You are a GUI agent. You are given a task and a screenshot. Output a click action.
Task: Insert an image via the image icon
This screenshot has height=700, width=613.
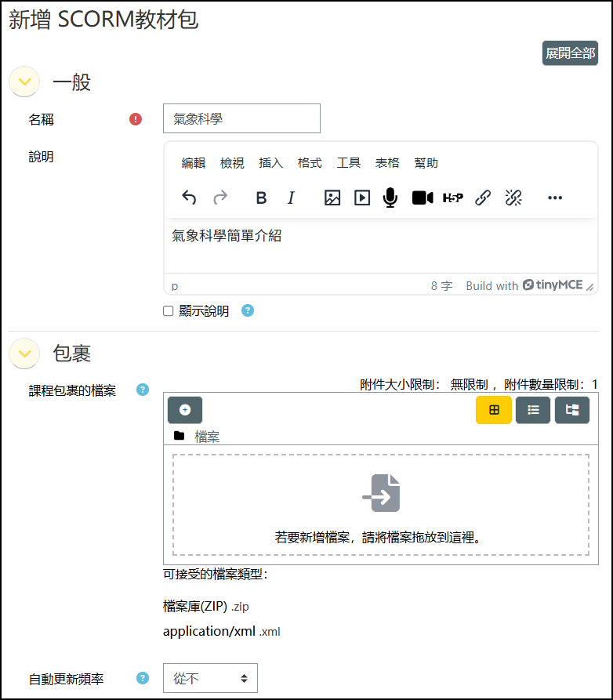[x=332, y=198]
